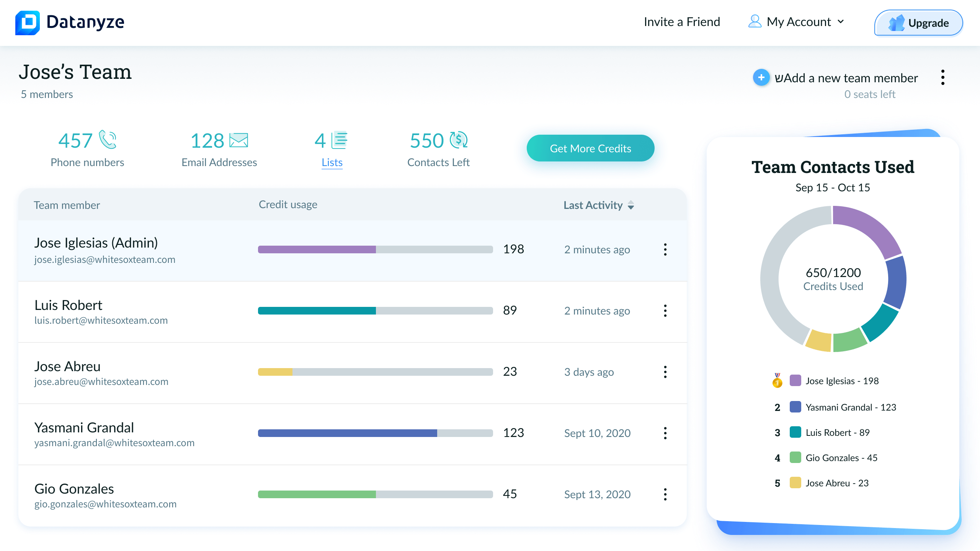
Task: Open options menu for Gio Gonzales row
Action: point(665,494)
